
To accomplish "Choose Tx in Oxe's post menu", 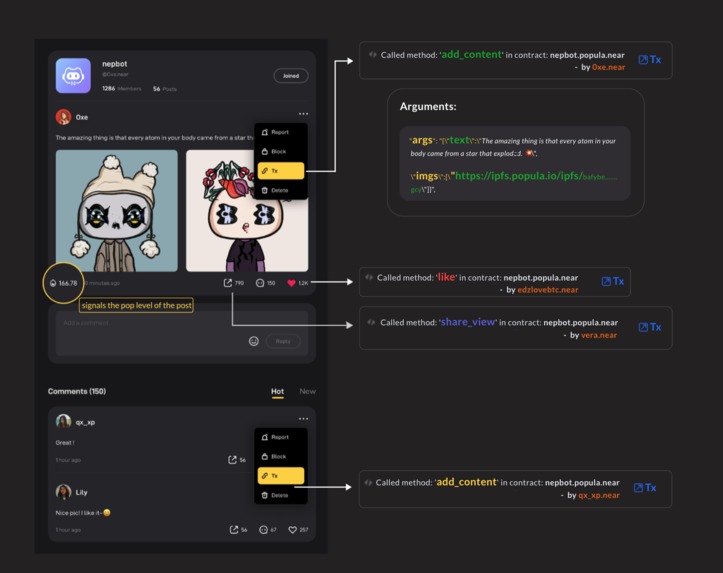I will point(280,171).
